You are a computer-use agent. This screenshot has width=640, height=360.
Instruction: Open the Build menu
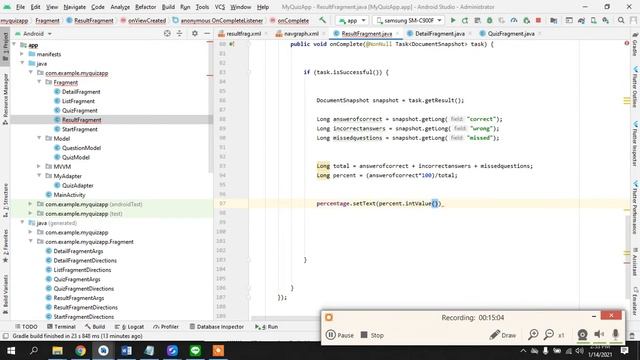click(168, 7)
